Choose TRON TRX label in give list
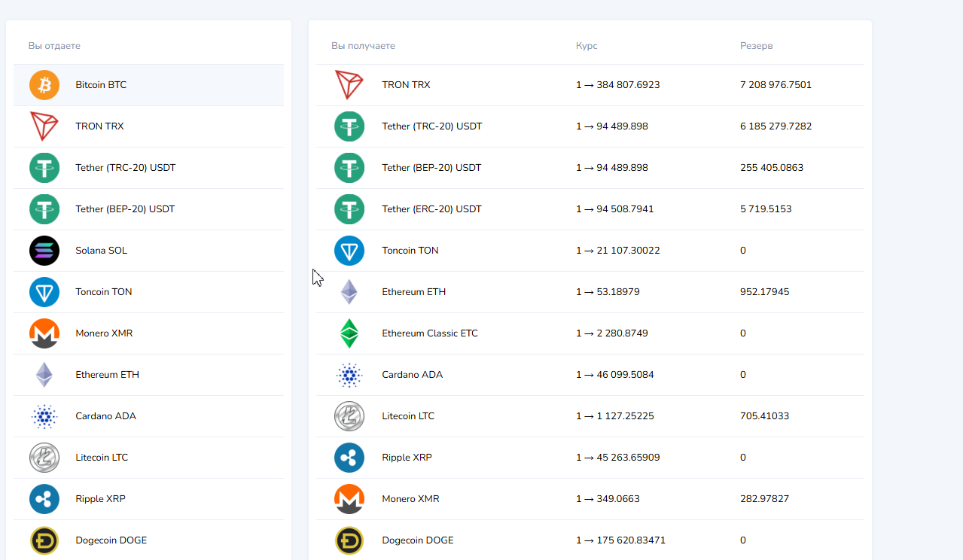The image size is (963, 560). click(x=99, y=126)
